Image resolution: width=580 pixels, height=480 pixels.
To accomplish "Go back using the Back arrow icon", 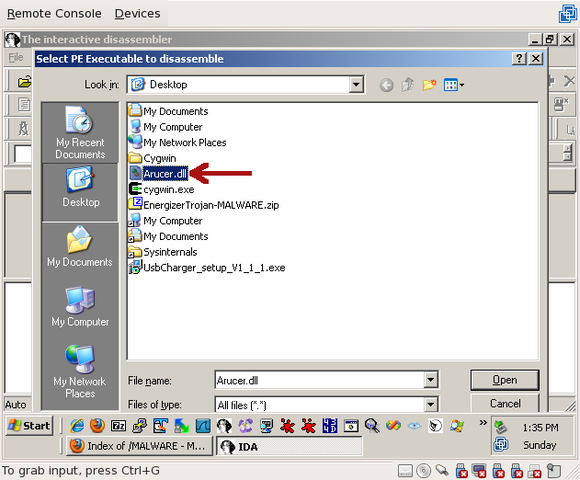I will (386, 85).
